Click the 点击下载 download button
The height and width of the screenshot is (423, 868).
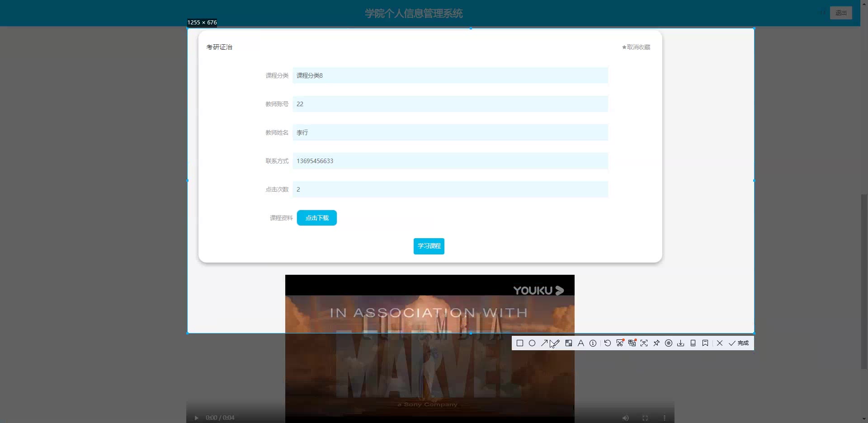[317, 218]
